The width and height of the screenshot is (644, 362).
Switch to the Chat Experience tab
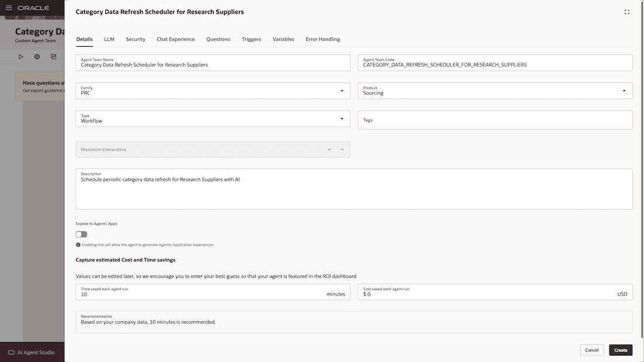click(175, 39)
